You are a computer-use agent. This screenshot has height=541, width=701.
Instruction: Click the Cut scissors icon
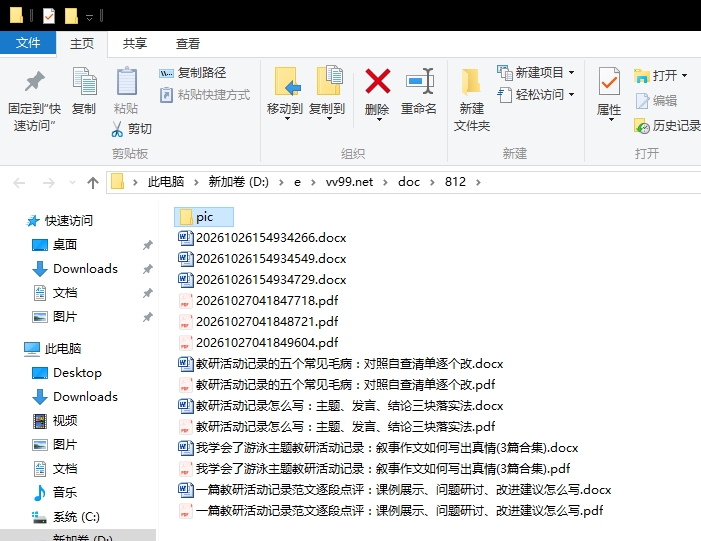tap(117, 129)
